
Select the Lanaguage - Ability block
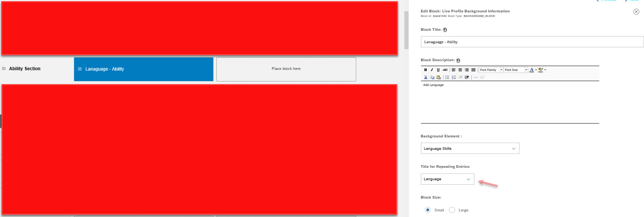click(144, 69)
